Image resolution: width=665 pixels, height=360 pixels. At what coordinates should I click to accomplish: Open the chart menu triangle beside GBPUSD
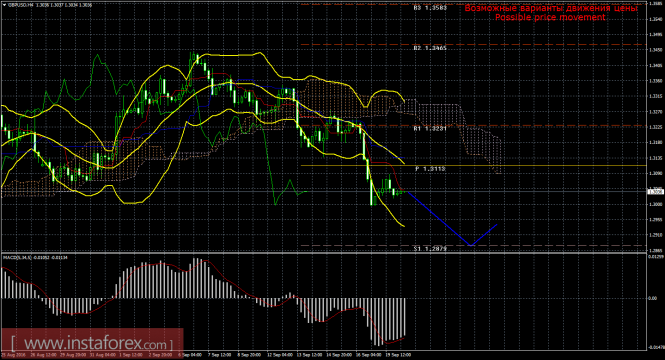point(4,5)
